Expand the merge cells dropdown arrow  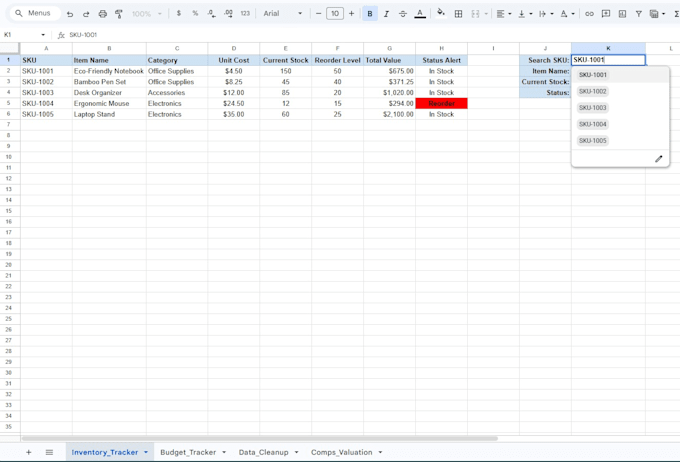click(486, 14)
